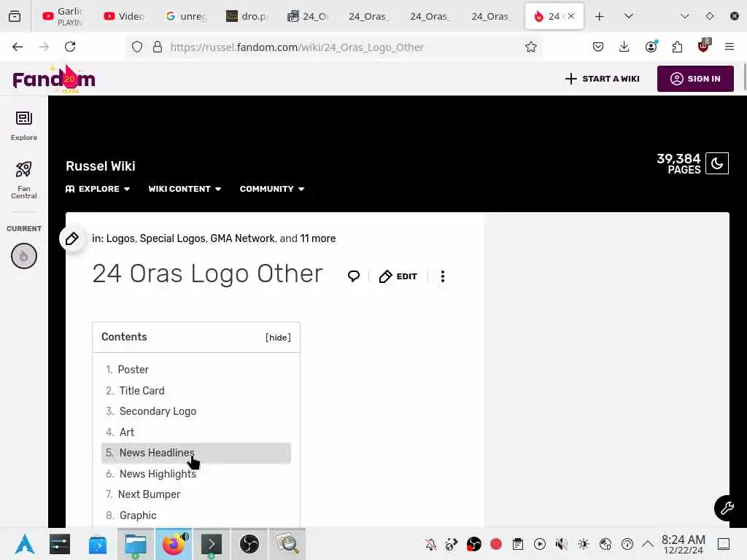Open uBlock Origin extension icon
Image resolution: width=747 pixels, height=560 pixels.
(704, 46)
